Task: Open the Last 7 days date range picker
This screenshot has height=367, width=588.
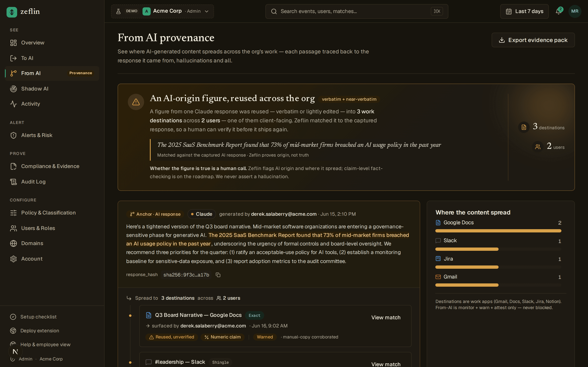Action: [x=524, y=11]
